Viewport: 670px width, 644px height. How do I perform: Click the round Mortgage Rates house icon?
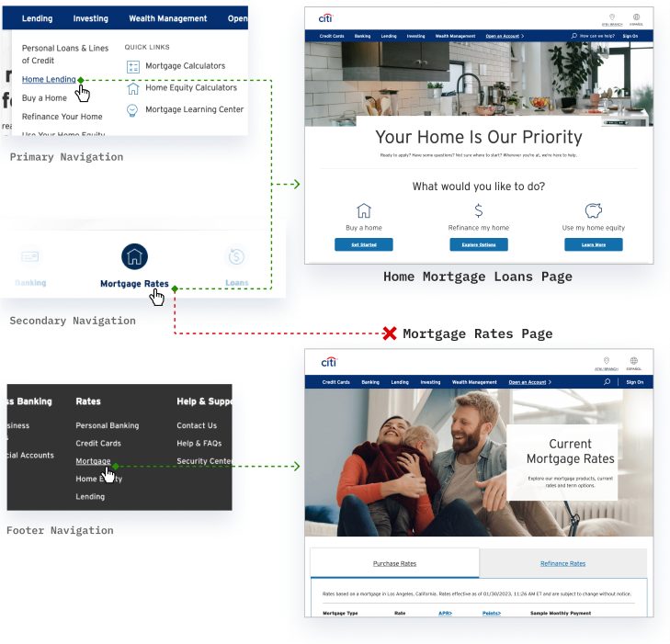tap(134, 256)
